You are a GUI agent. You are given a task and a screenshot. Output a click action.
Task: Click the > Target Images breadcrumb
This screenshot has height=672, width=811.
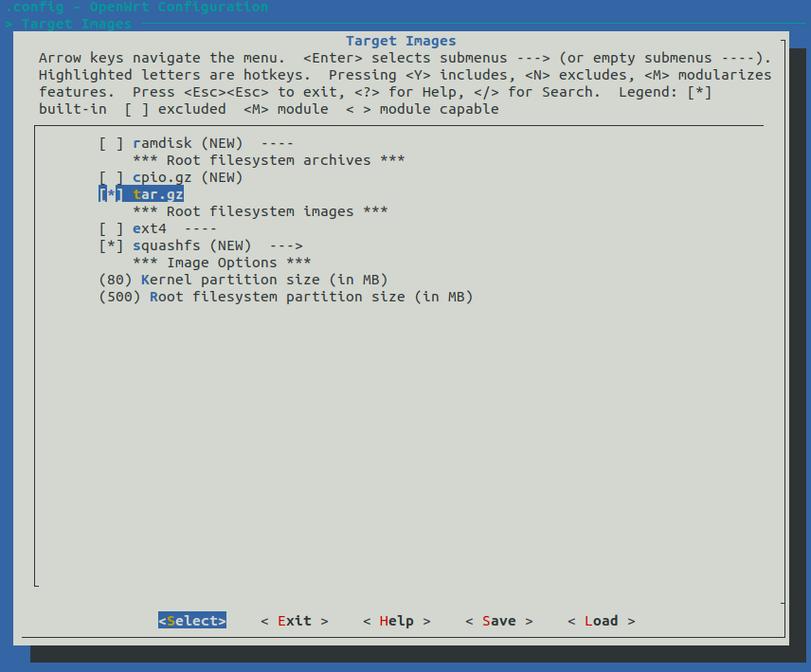click(x=68, y=24)
